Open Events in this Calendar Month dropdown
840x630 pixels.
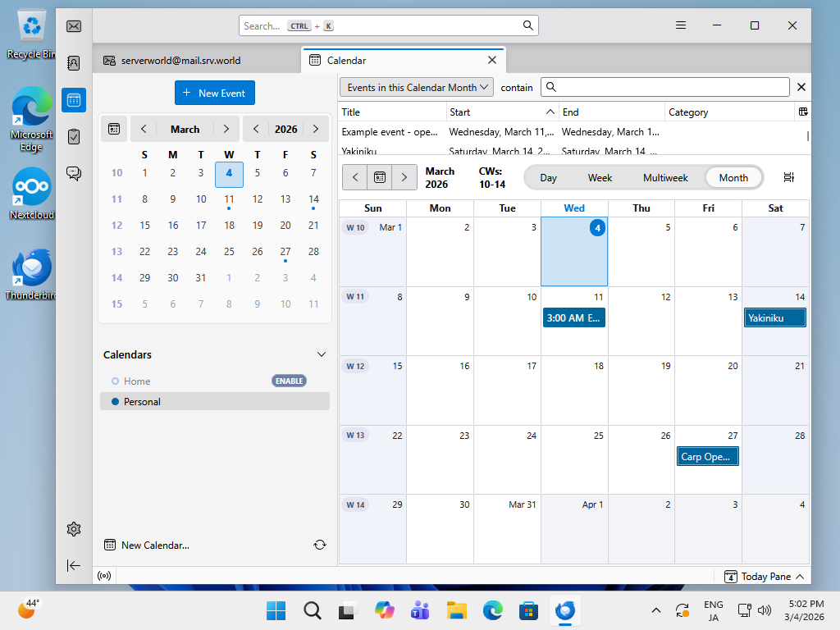(x=417, y=87)
